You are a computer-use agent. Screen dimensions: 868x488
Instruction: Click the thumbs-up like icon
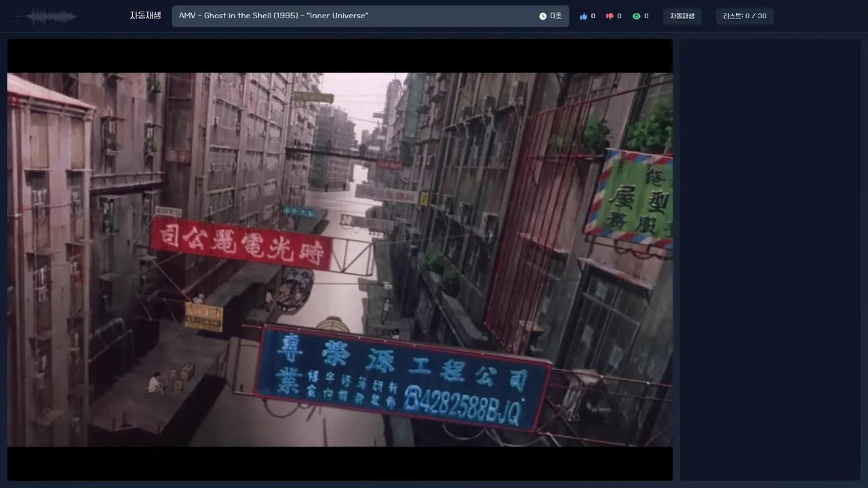pos(583,16)
